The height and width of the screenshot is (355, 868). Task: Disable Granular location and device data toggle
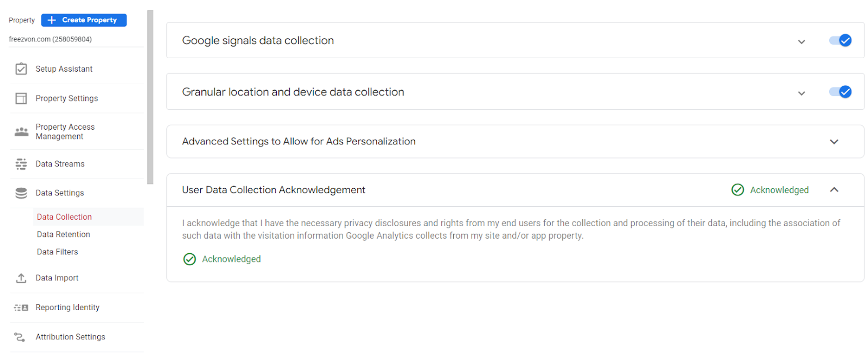click(x=840, y=92)
